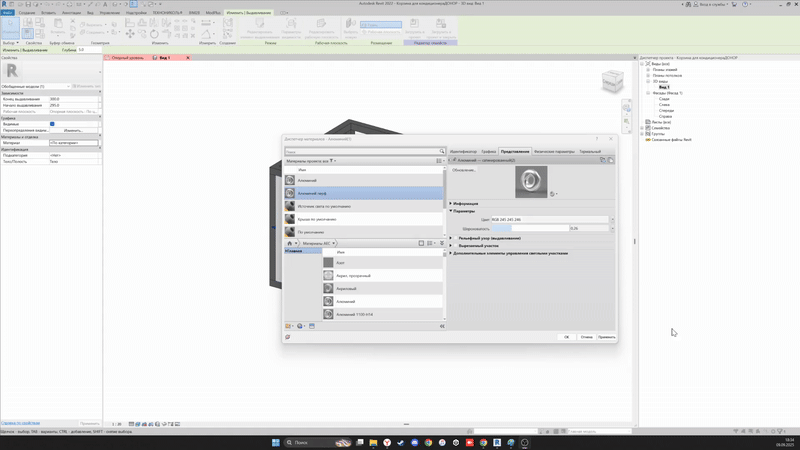
Task: Click the duplicate asset icon
Action: 610,160
